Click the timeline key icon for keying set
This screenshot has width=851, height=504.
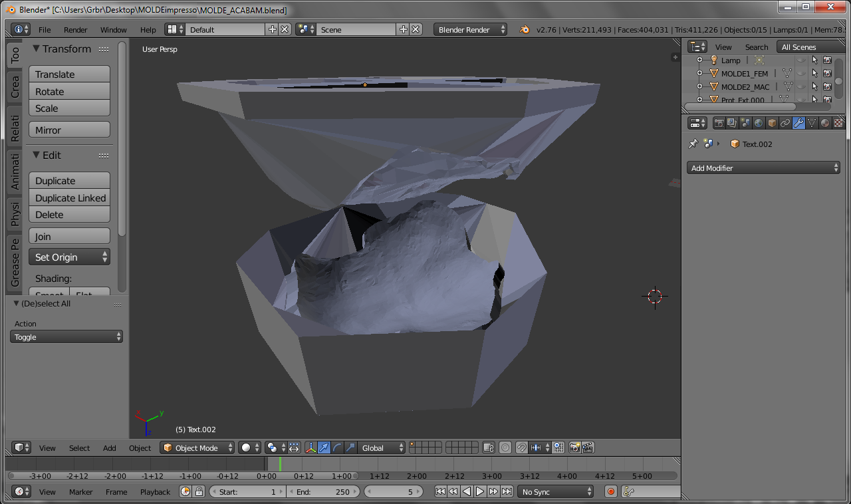coord(629,491)
